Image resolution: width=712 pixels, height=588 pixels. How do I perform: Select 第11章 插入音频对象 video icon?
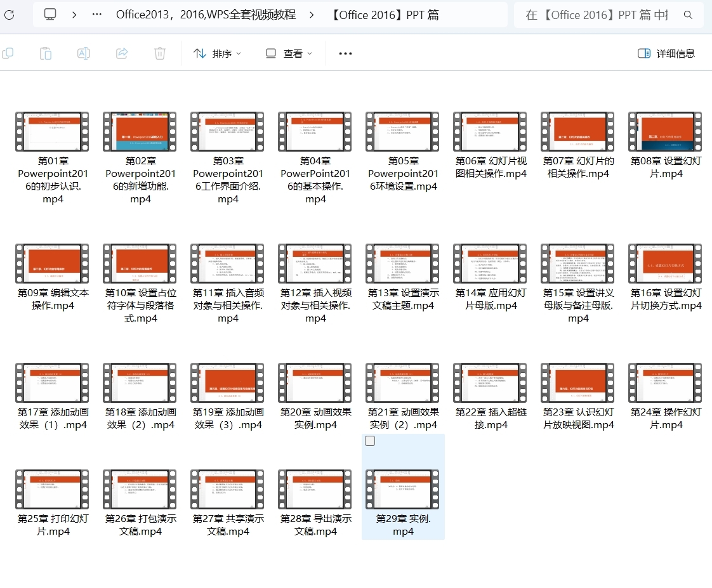pos(227,264)
